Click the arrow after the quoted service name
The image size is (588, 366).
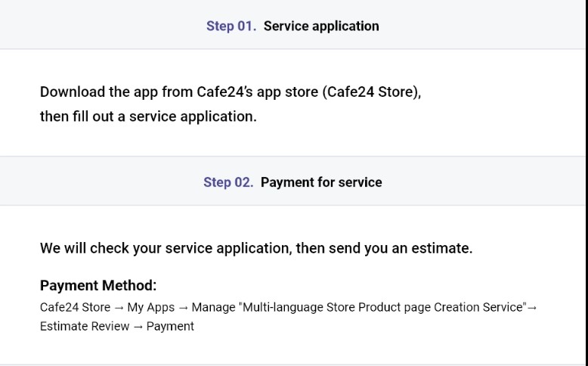point(532,307)
